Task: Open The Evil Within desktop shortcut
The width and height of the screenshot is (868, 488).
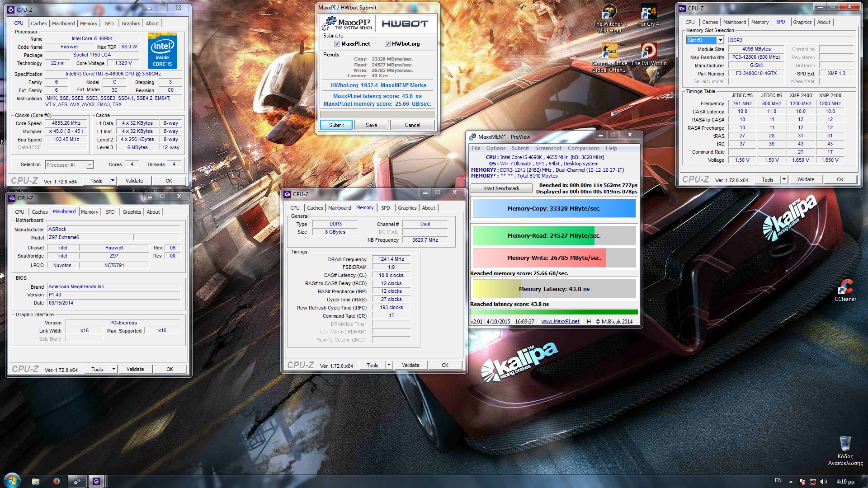Action: point(649,54)
